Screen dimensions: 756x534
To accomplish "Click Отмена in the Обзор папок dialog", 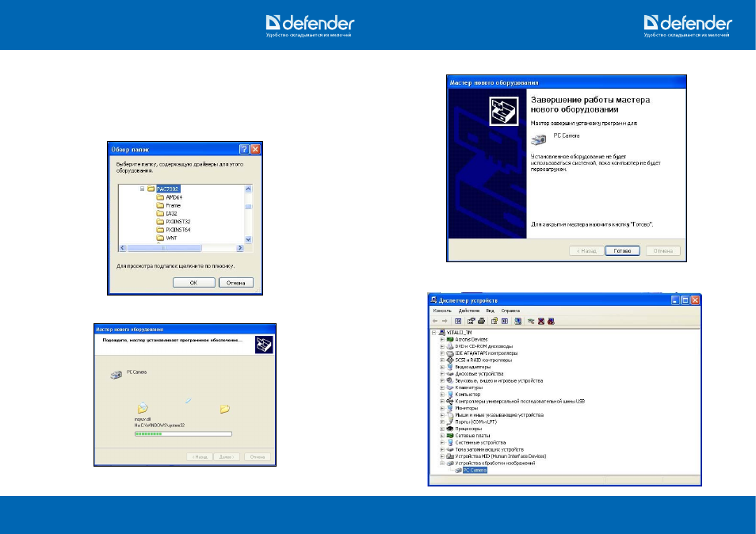I will [x=236, y=283].
